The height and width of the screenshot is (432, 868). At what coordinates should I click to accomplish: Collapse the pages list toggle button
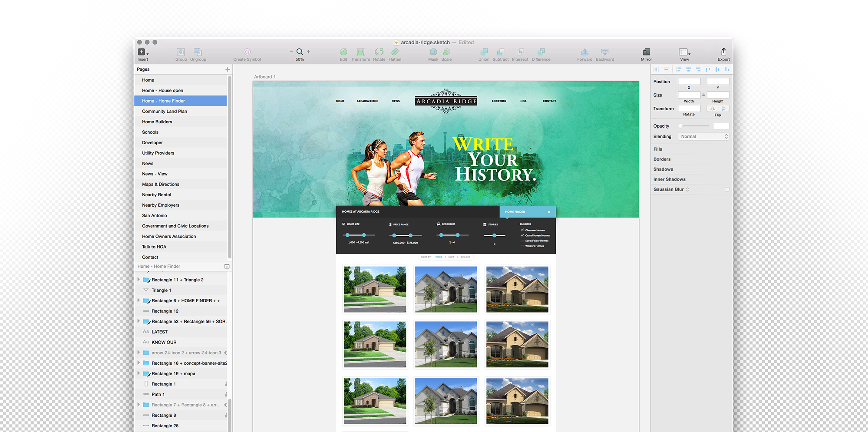pos(227,266)
